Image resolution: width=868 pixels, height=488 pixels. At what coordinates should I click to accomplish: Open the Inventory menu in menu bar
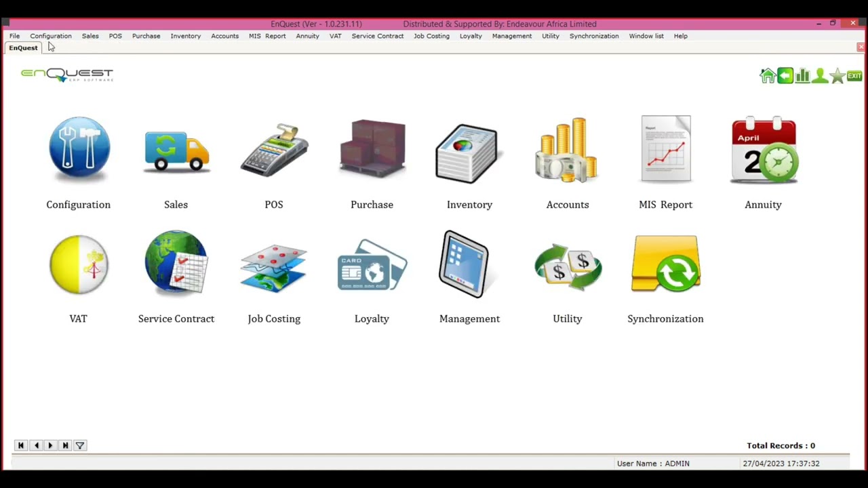click(186, 36)
